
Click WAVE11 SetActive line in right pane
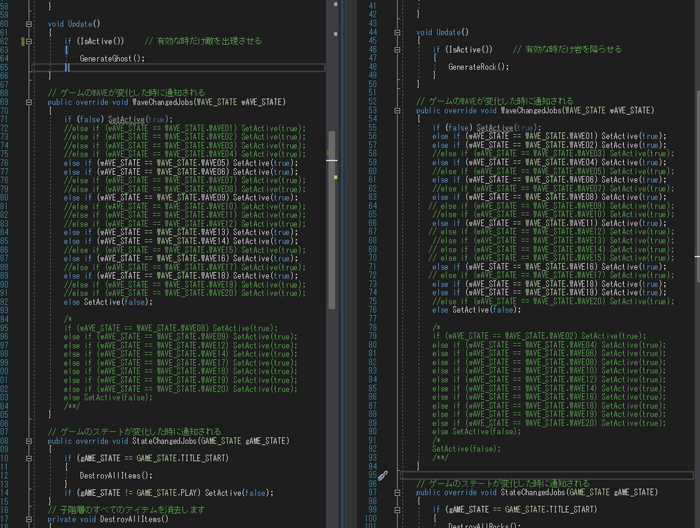[549, 224]
